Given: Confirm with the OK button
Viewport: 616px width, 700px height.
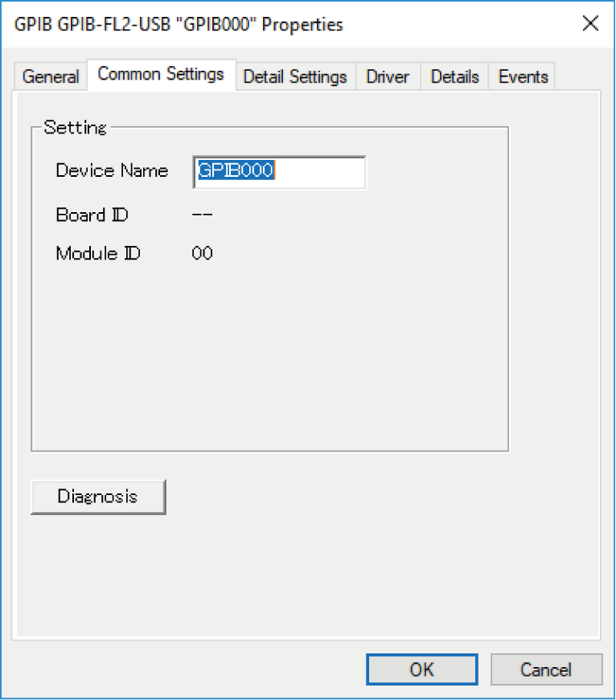Looking at the screenshot, I should (421, 669).
